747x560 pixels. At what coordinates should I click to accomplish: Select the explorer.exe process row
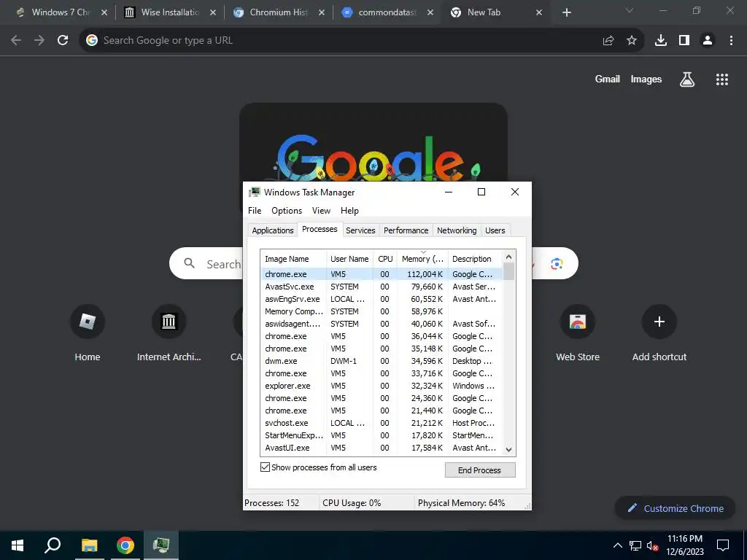tap(382, 386)
